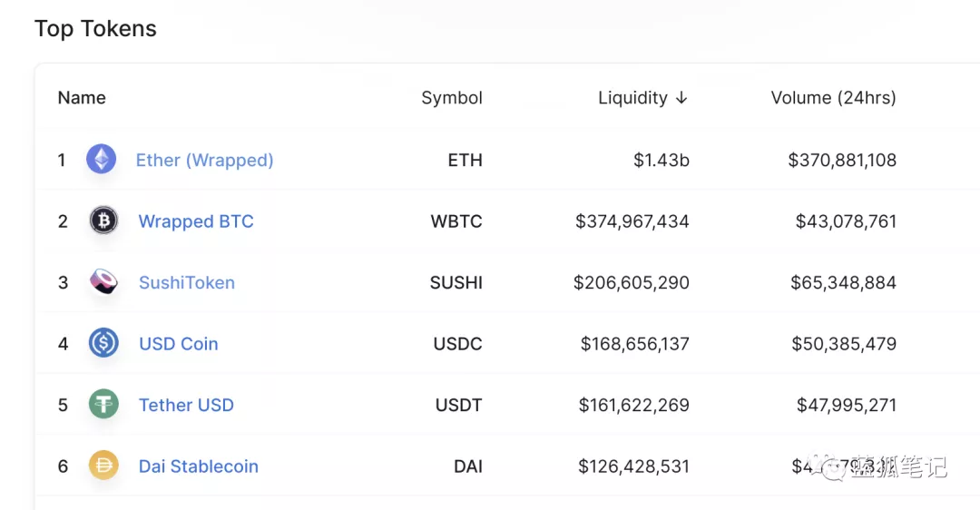This screenshot has width=980, height=510.
Task: Click the WBTC symbol cell
Action: 456,221
